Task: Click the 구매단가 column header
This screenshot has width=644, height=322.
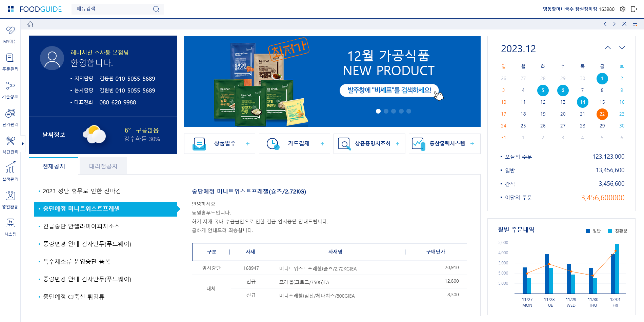Action: pos(436,252)
